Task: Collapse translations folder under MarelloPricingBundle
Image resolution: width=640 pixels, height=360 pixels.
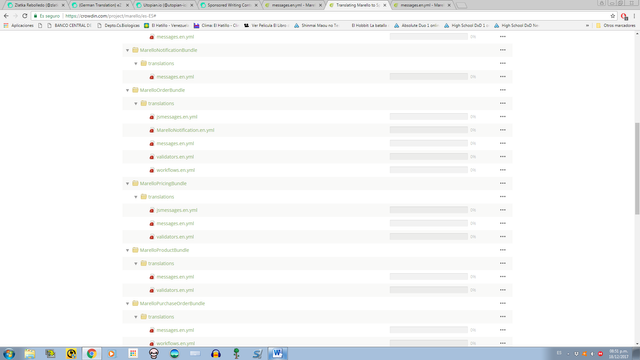Action: (136, 197)
